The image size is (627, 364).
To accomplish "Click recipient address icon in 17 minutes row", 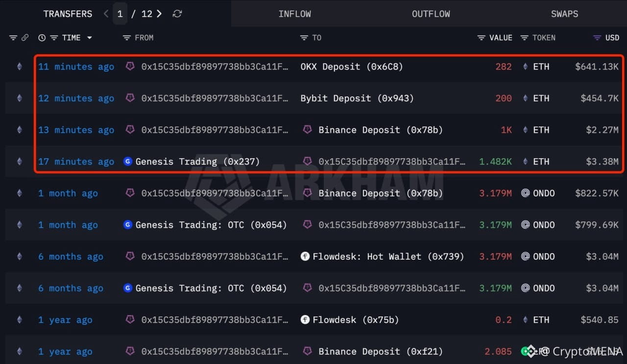I will pos(307,161).
